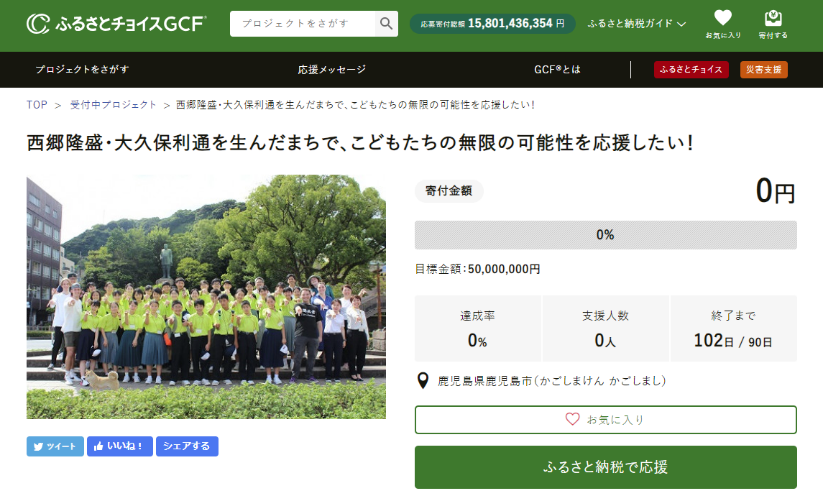The width and height of the screenshot is (823, 496).
Task: Open the プロジェクトをさがす menu item
Action: tap(82, 70)
